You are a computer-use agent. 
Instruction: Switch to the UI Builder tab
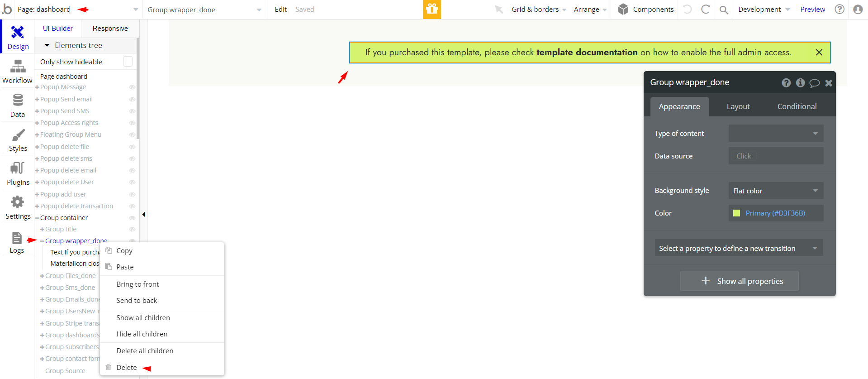click(57, 28)
